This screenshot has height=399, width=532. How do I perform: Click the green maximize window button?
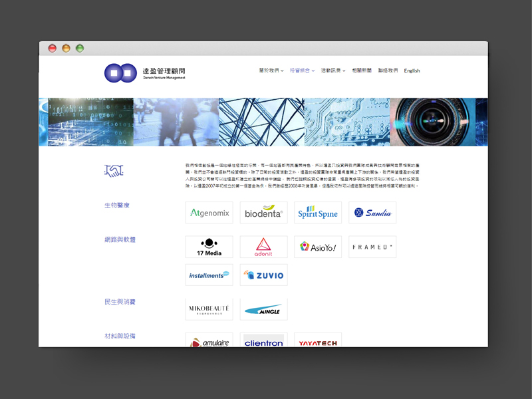click(80, 48)
